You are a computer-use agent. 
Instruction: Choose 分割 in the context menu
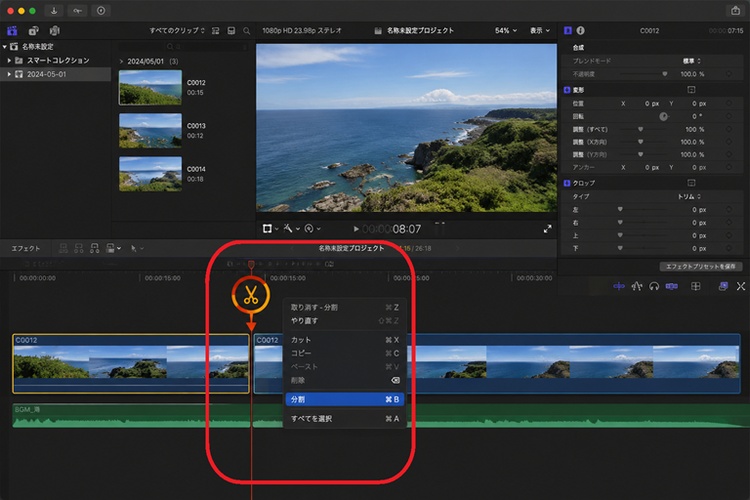coord(344,399)
